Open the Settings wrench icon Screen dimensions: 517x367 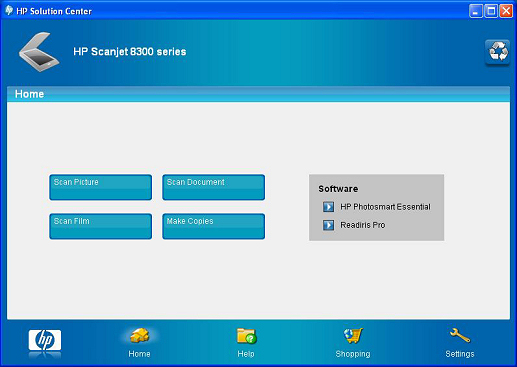460,335
